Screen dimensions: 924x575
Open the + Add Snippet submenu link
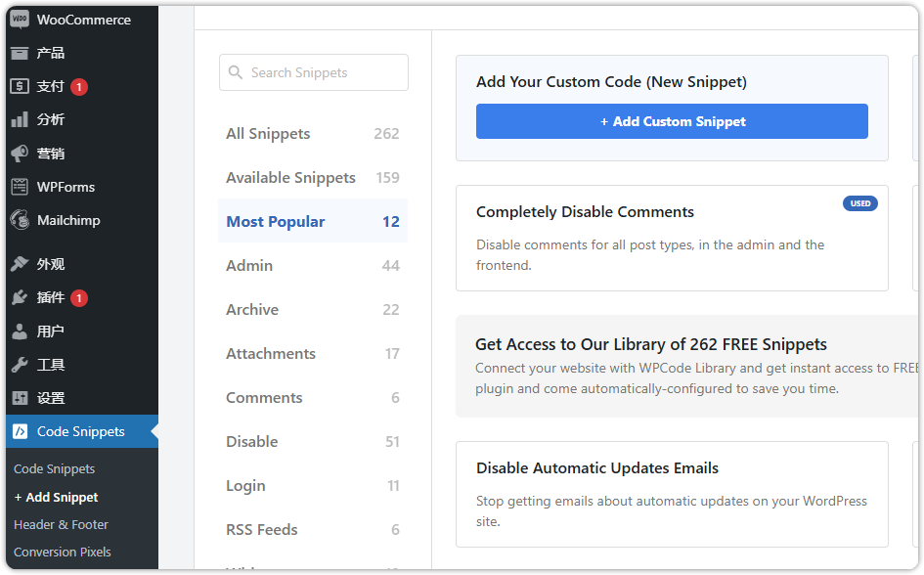coord(56,497)
